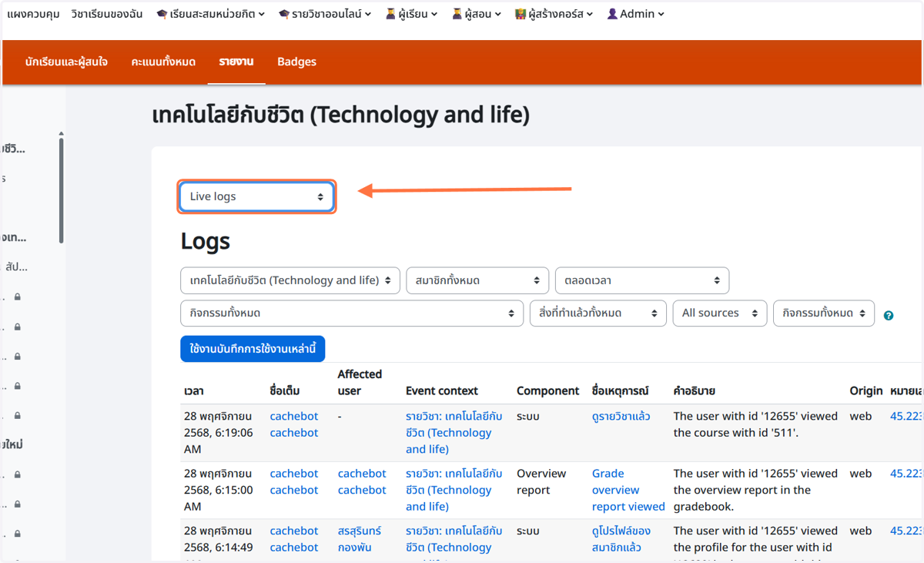Image resolution: width=924 pixels, height=563 pixels.
Task: Click the sidebar vertical scrollbar
Action: click(x=61, y=189)
